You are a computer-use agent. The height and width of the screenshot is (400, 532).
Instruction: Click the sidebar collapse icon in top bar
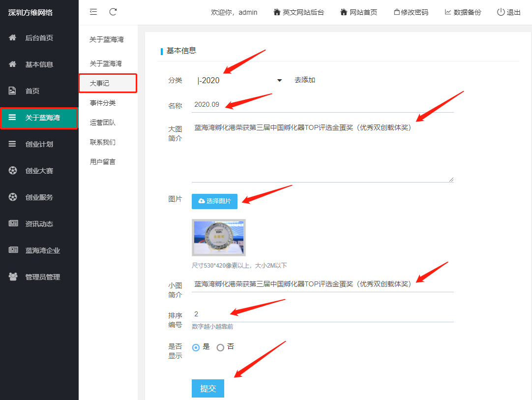pos(93,12)
